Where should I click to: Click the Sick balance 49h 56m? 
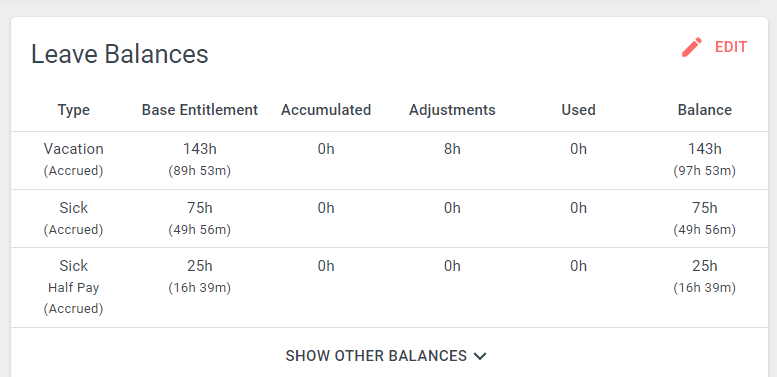point(705,230)
